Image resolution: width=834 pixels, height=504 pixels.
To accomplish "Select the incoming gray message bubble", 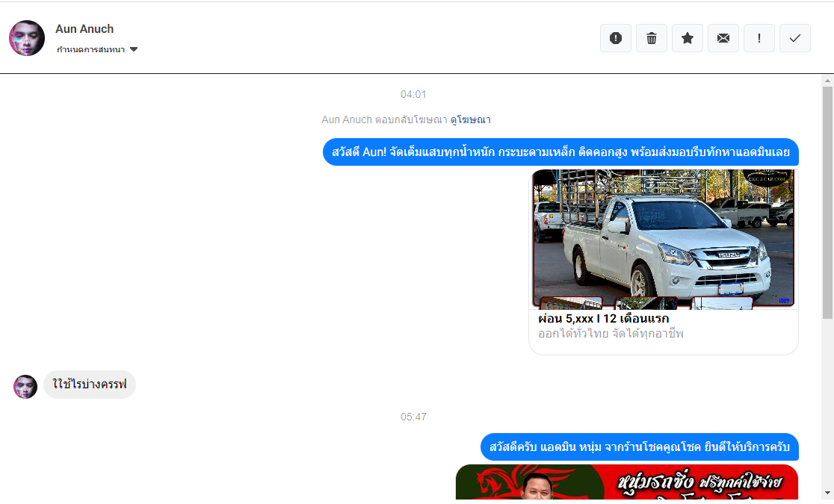I will click(90, 385).
